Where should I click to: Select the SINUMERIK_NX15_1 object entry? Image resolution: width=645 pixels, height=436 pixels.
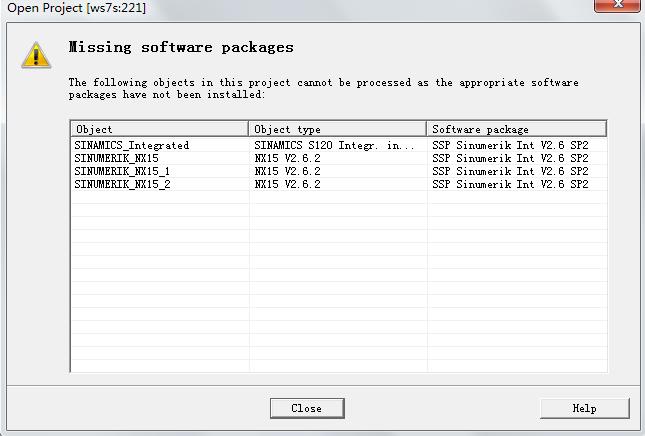point(122,171)
